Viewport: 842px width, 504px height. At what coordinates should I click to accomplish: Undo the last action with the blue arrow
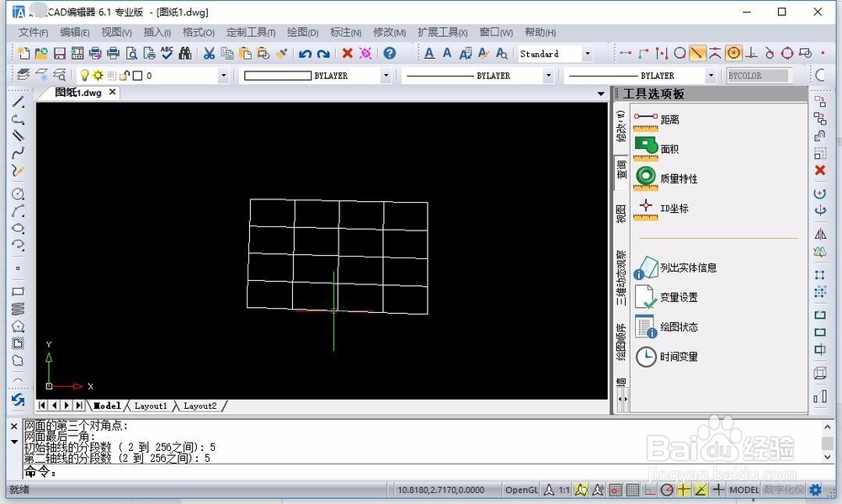point(306,54)
